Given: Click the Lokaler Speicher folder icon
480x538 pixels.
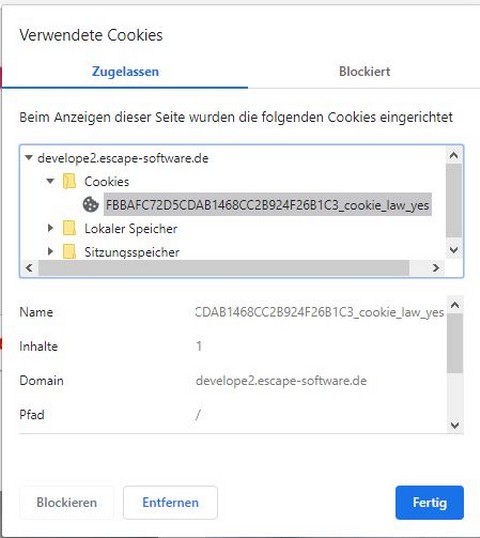Looking at the screenshot, I should pos(69,228).
